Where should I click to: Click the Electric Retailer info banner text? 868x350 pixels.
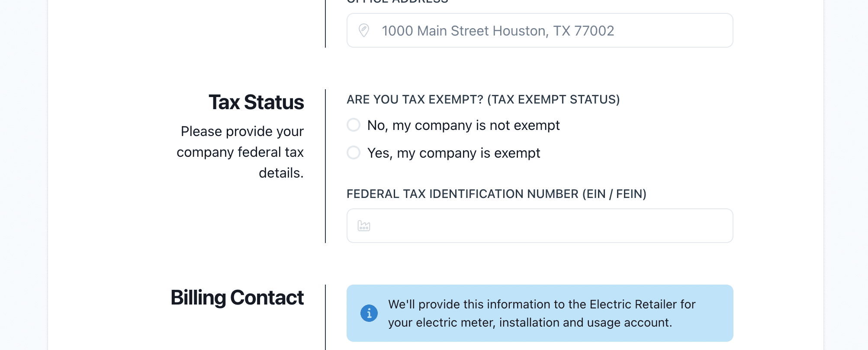pos(541,313)
